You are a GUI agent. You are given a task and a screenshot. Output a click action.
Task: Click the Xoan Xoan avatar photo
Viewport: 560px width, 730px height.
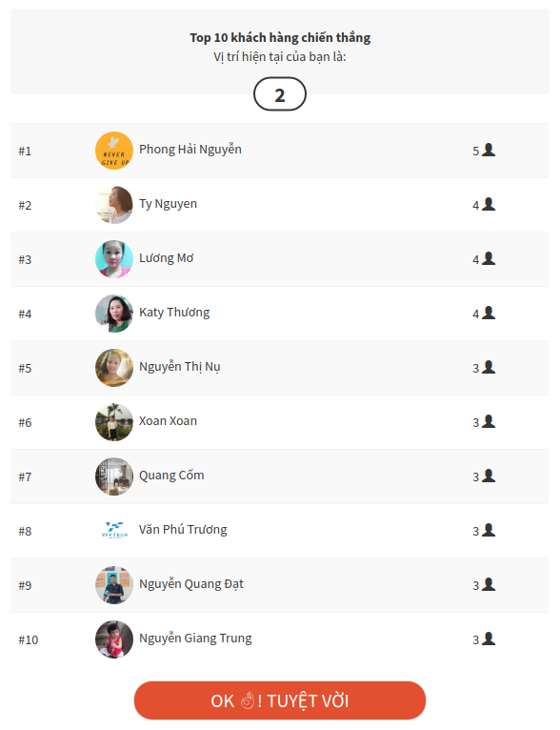(x=114, y=422)
